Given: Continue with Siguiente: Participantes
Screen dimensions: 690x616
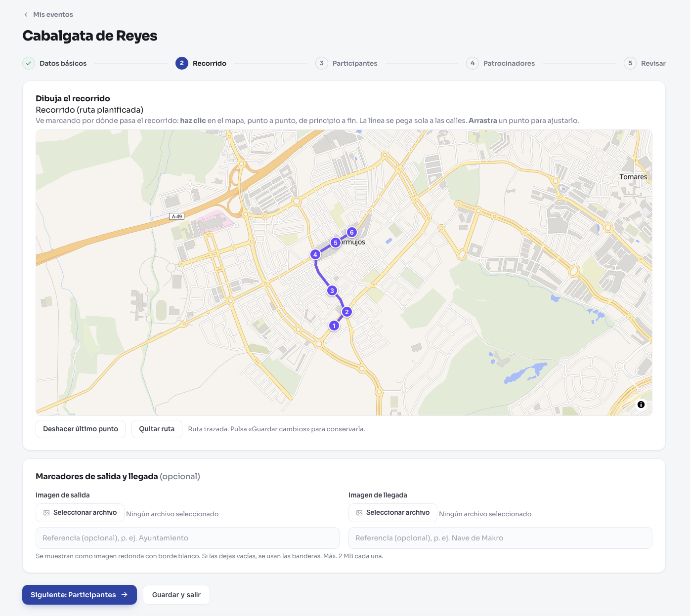Looking at the screenshot, I should (x=80, y=595).
